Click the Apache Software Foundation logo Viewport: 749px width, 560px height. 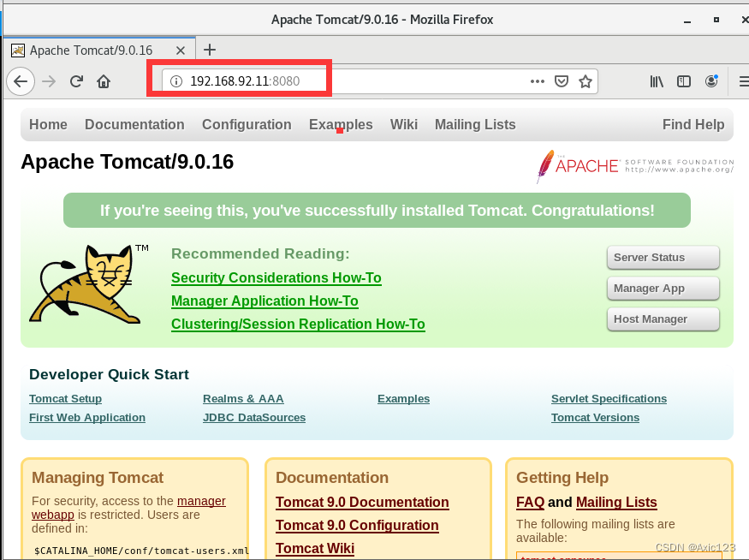click(634, 166)
